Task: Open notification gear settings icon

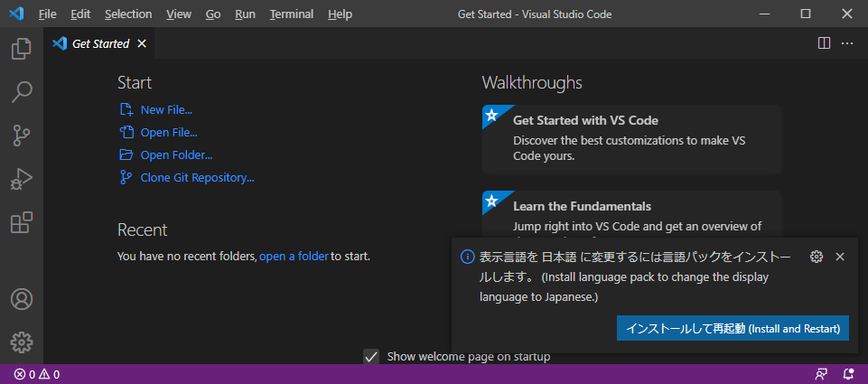Action: pyautogui.click(x=816, y=257)
